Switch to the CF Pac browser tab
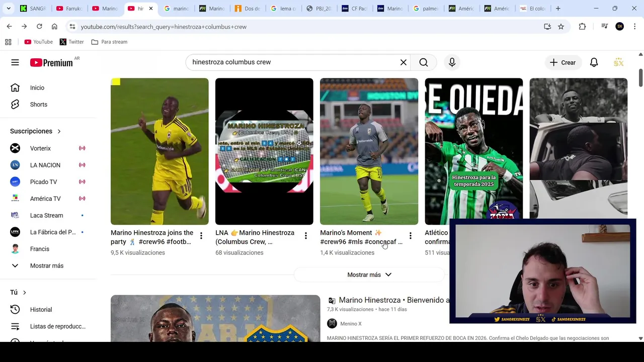 (x=355, y=9)
